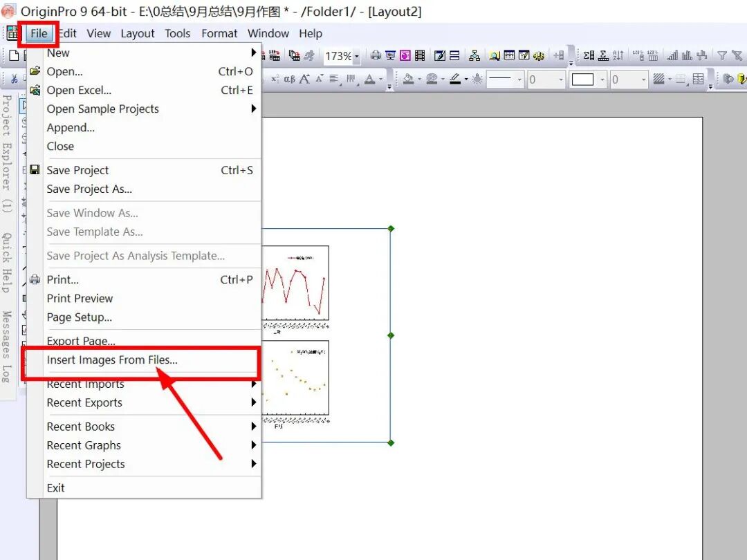Click the Cut scissors icon
The image size is (747, 560).
click(15, 79)
